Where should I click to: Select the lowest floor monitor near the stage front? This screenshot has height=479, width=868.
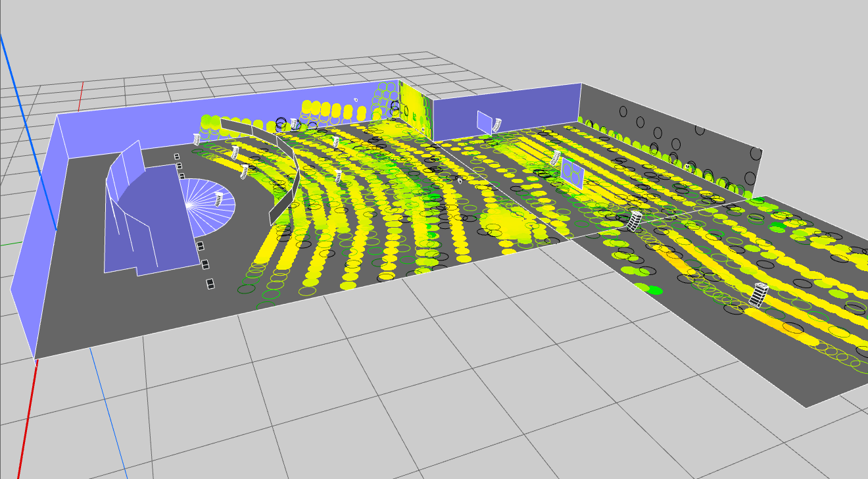tap(210, 284)
